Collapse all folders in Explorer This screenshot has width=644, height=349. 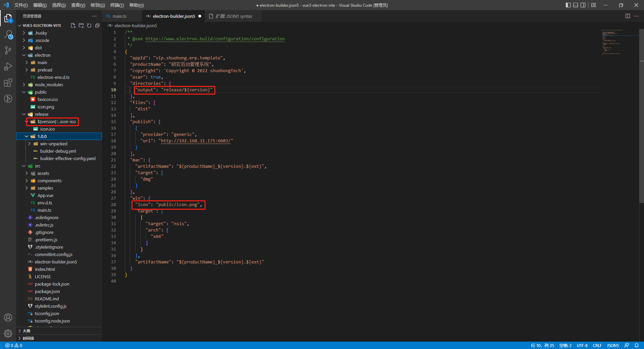(x=97, y=26)
